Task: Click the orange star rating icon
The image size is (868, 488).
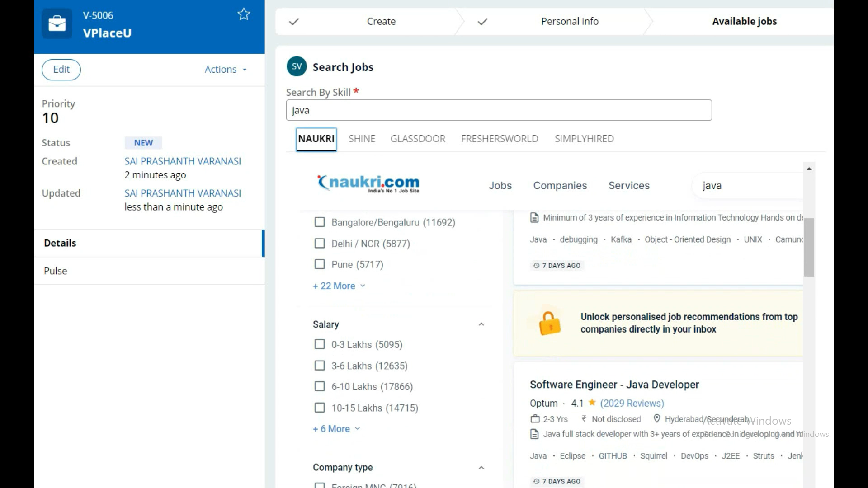Action: pyautogui.click(x=592, y=402)
